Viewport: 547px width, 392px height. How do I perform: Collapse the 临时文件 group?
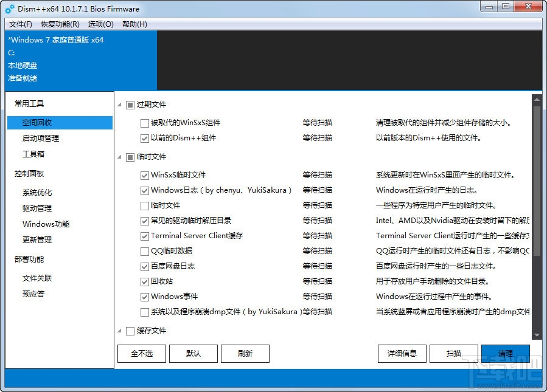point(119,157)
